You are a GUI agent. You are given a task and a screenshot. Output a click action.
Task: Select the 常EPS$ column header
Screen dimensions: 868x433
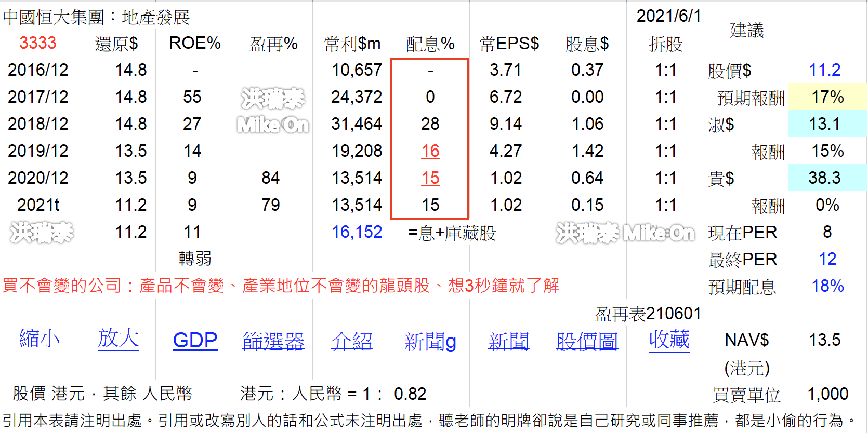(509, 44)
